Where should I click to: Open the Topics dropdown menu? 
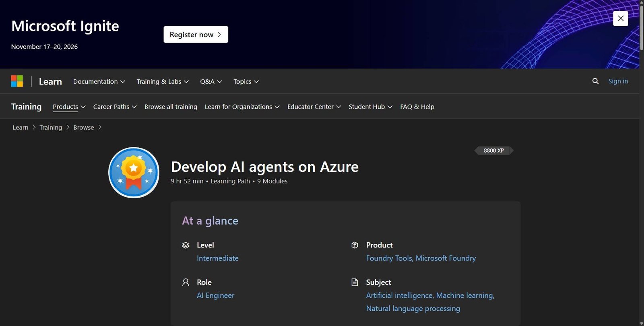246,81
